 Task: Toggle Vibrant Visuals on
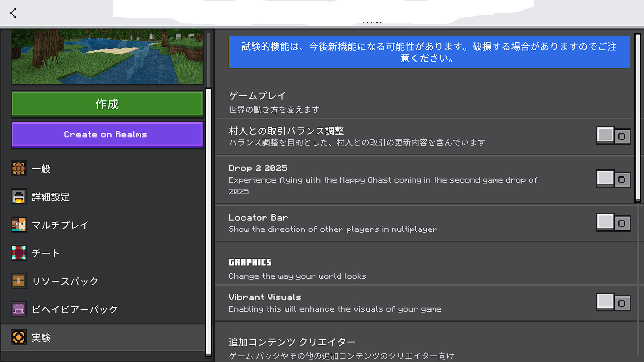pos(613,302)
